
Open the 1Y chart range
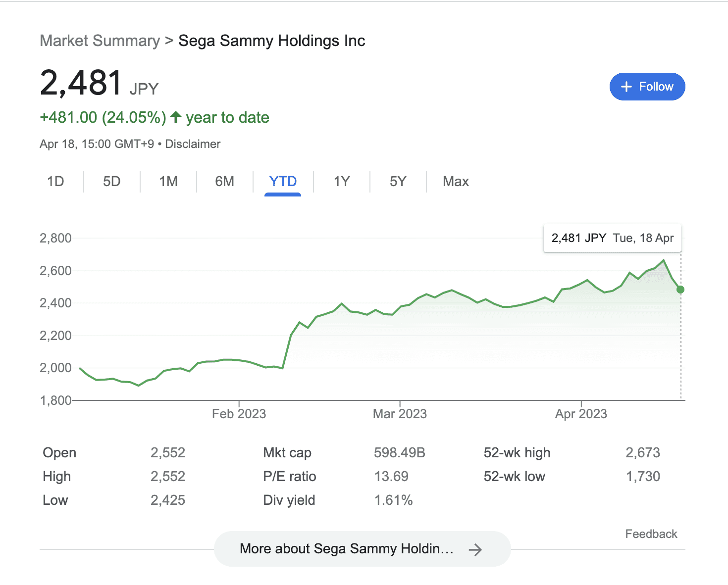click(342, 182)
